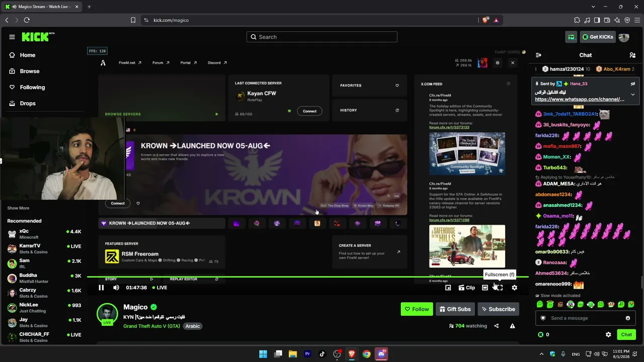Open the WhatsApp channel link in pinned message
Screen dimensions: 644x362
(580, 100)
